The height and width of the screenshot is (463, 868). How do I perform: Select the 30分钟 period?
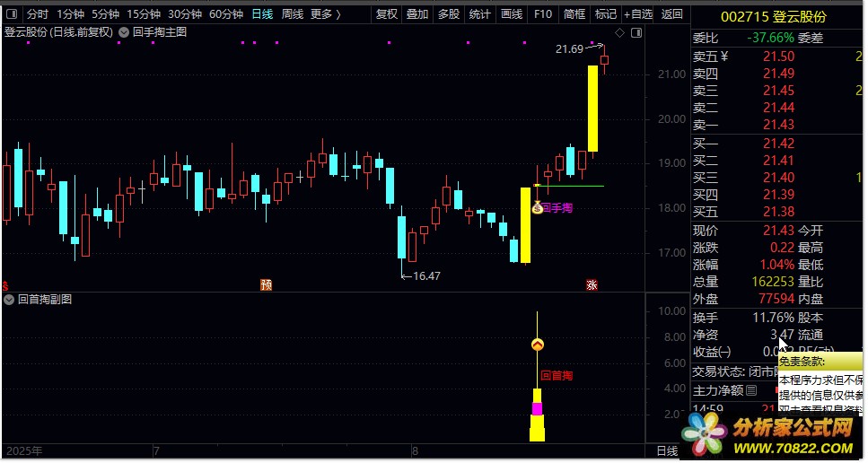pos(185,13)
